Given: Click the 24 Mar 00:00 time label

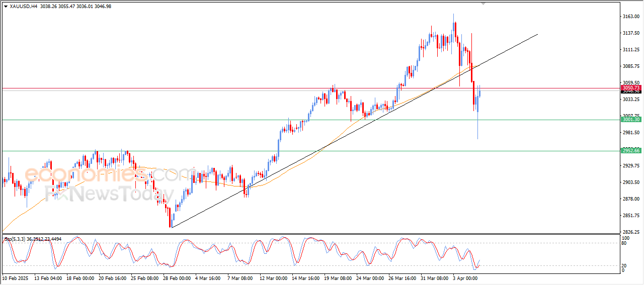Looking at the screenshot, I should click(371, 277).
